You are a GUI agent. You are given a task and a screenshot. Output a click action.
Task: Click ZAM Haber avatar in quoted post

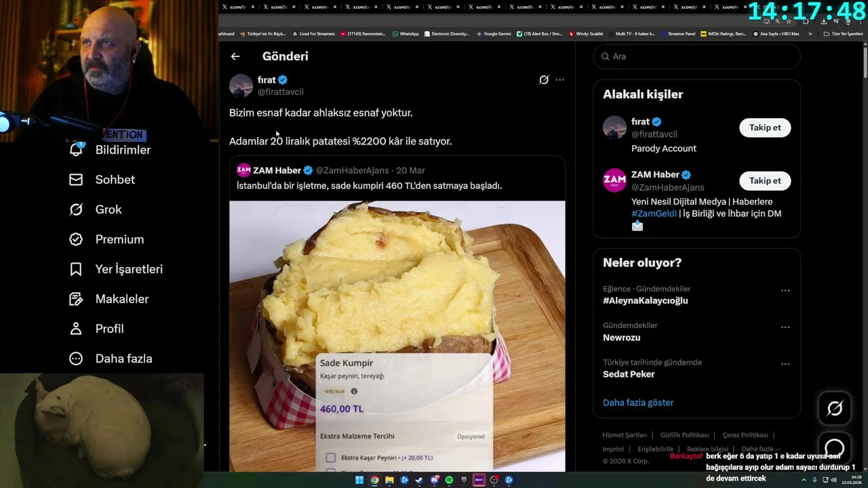tap(243, 170)
